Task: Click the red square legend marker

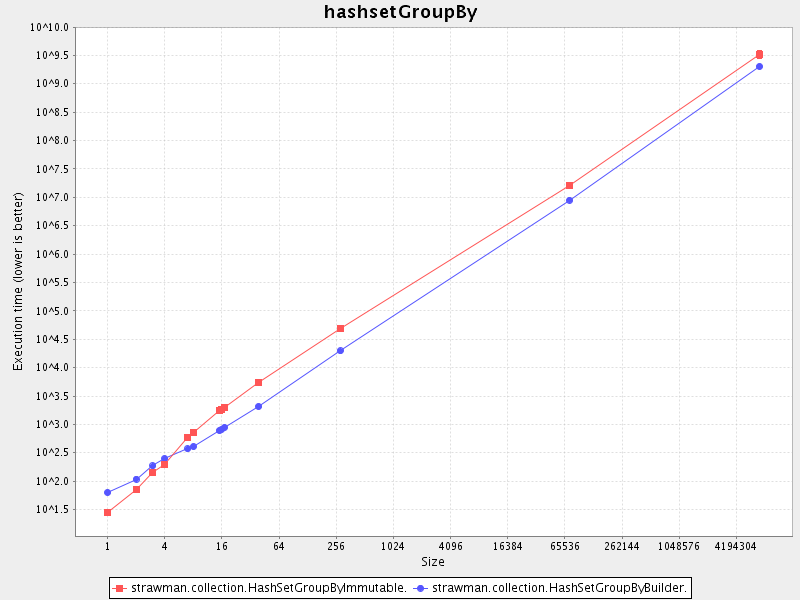Action: click(120, 588)
